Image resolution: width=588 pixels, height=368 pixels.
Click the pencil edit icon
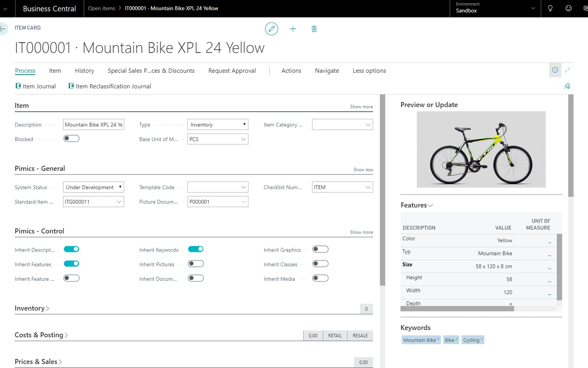click(272, 29)
